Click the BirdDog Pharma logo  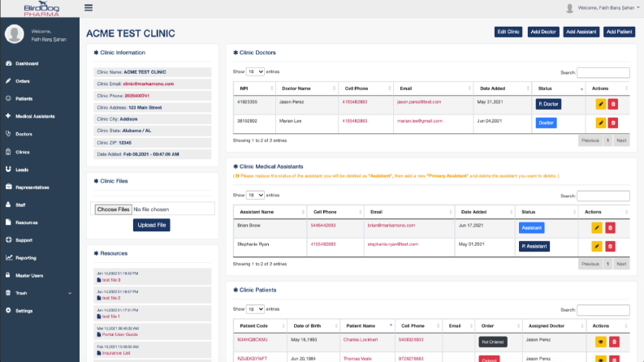pyautogui.click(x=41, y=9)
